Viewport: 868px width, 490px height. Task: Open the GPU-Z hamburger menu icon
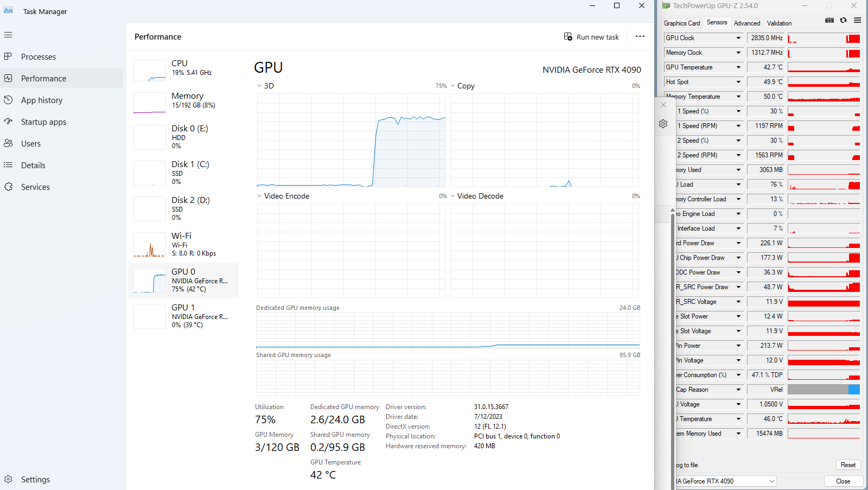858,20
